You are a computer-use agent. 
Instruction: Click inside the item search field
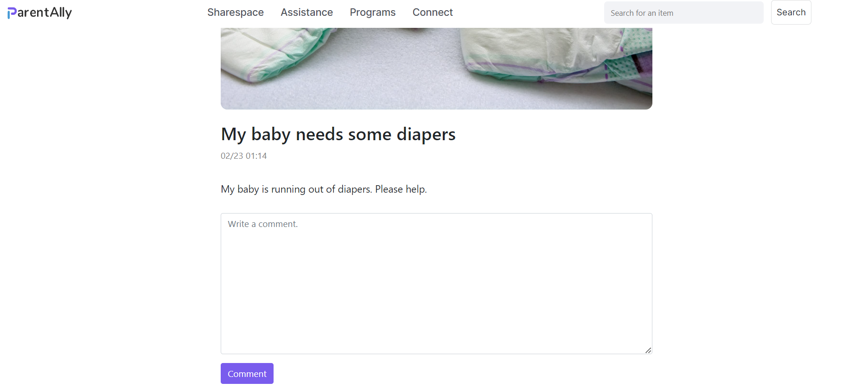pos(683,13)
